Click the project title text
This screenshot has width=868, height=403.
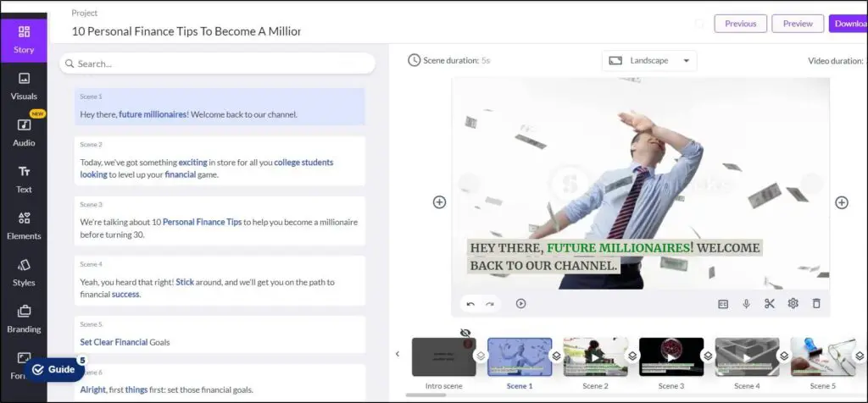tap(186, 31)
